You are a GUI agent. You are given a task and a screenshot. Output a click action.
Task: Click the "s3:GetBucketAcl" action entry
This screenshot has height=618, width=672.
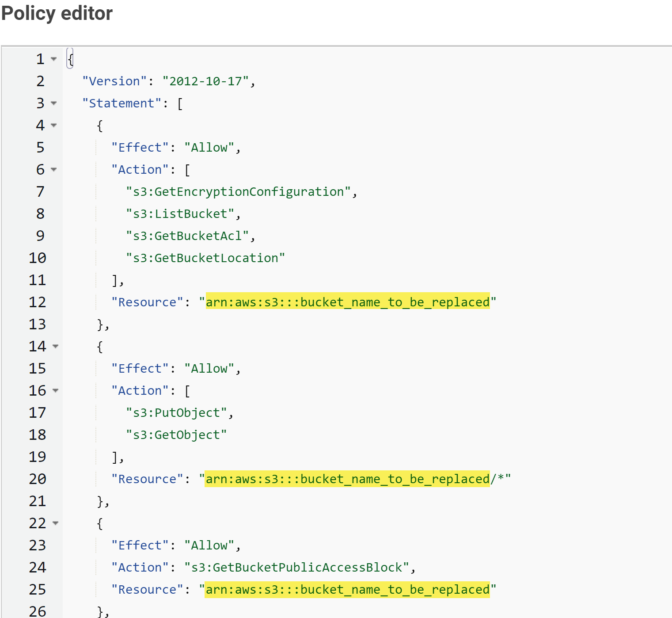(187, 236)
